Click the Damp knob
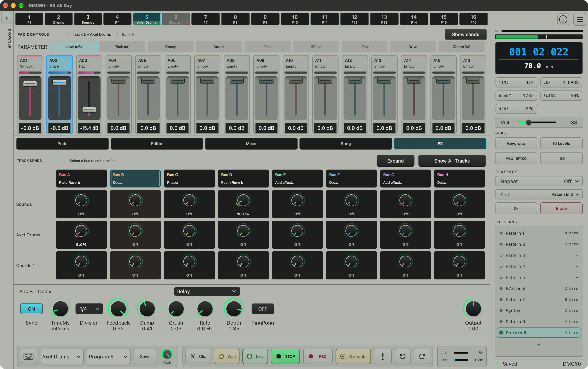588x369 pixels. 147,309
